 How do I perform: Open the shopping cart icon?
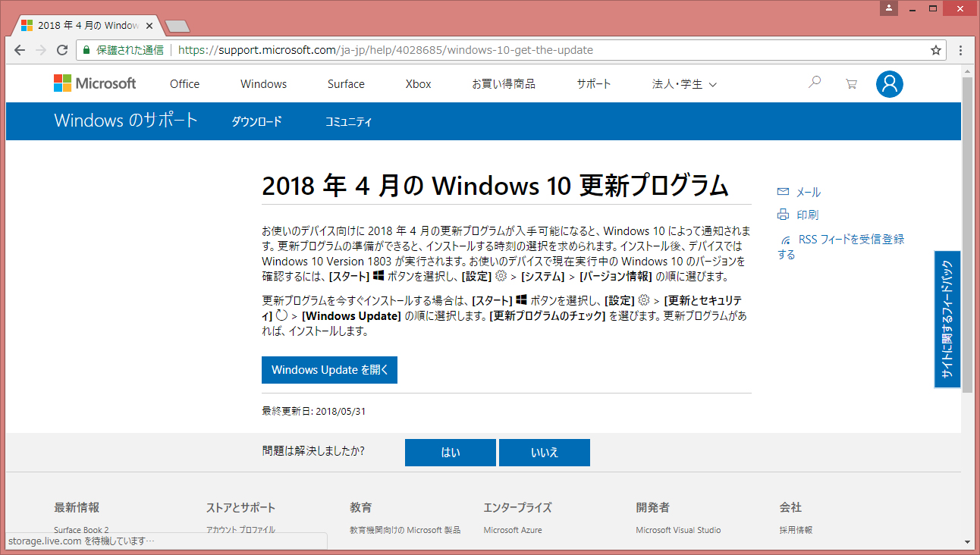pyautogui.click(x=851, y=83)
